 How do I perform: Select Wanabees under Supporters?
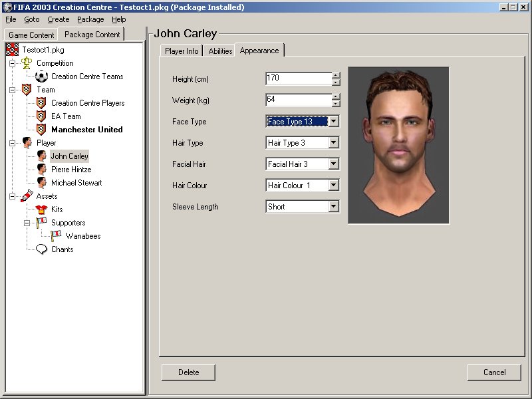(83, 236)
